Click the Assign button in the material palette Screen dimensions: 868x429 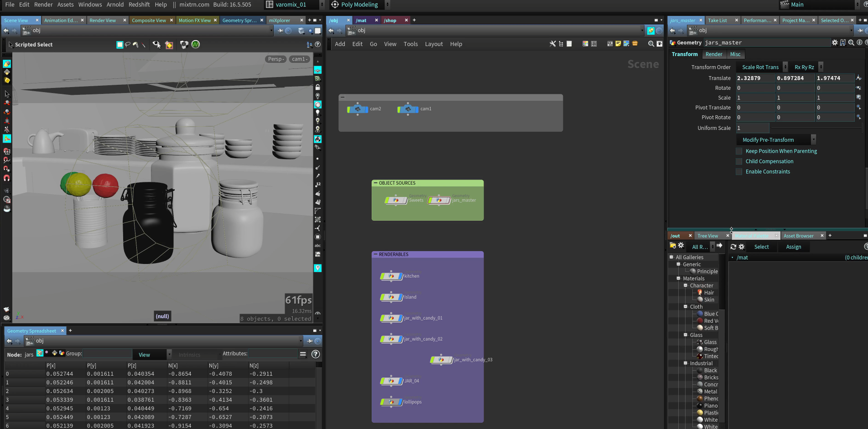click(x=794, y=247)
